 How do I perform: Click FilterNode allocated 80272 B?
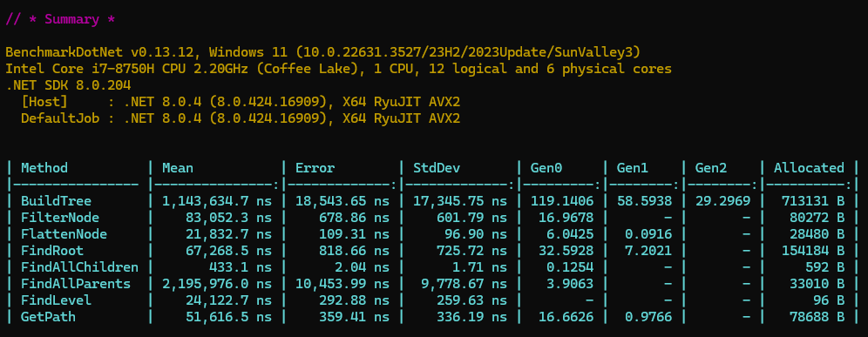click(x=817, y=218)
